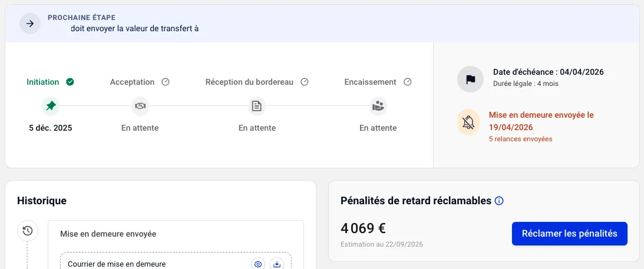644x269 pixels.
Task: Click "En attente" under Encaissement
Action: 378,128
